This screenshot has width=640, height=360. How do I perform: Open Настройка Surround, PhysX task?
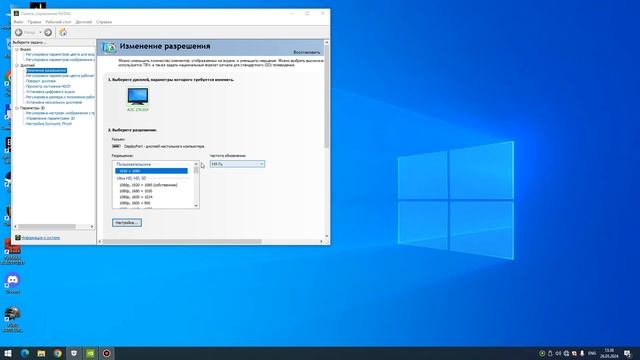tap(49, 124)
